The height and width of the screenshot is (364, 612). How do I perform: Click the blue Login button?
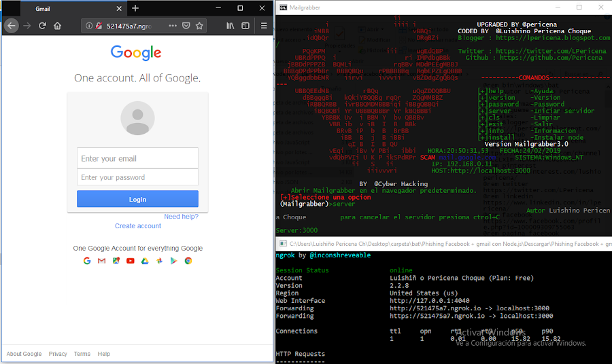[x=137, y=199]
